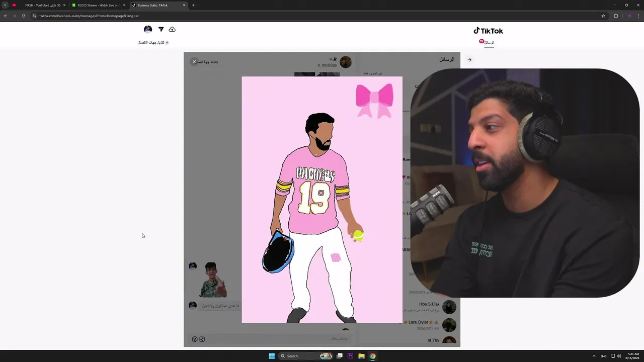This screenshot has height=362, width=644.
Task: Click the TikTok logo
Action: 488,31
